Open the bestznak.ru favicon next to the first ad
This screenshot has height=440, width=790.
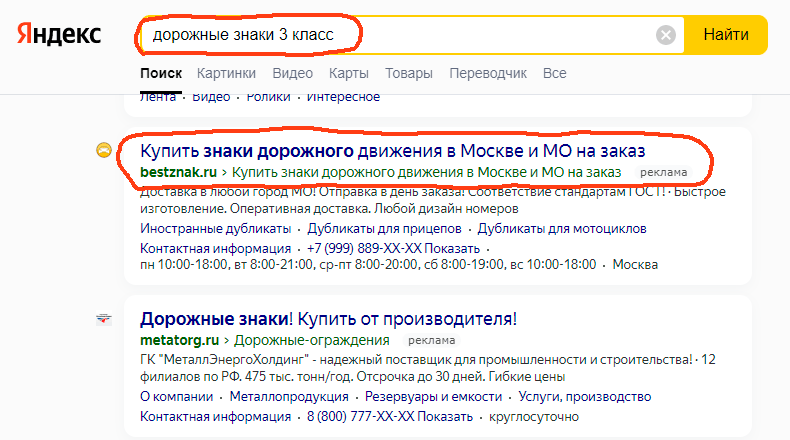[x=104, y=150]
